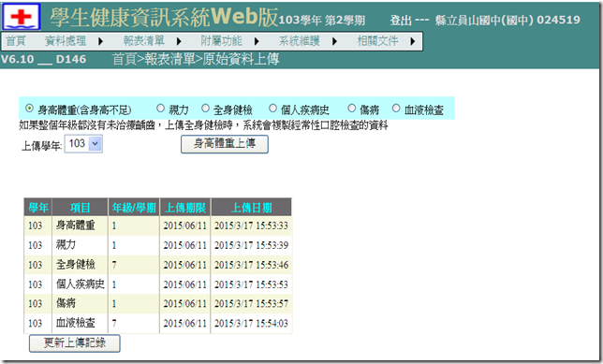Click upload date 2015/3/17 15:53:39
Screen dimensions: 603x364
(x=251, y=245)
